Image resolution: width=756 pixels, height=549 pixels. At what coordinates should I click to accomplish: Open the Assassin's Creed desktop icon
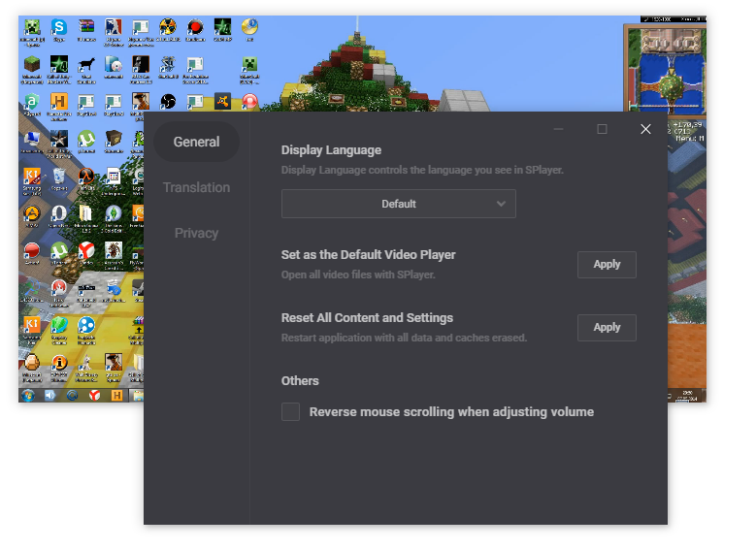pyautogui.click(x=114, y=252)
